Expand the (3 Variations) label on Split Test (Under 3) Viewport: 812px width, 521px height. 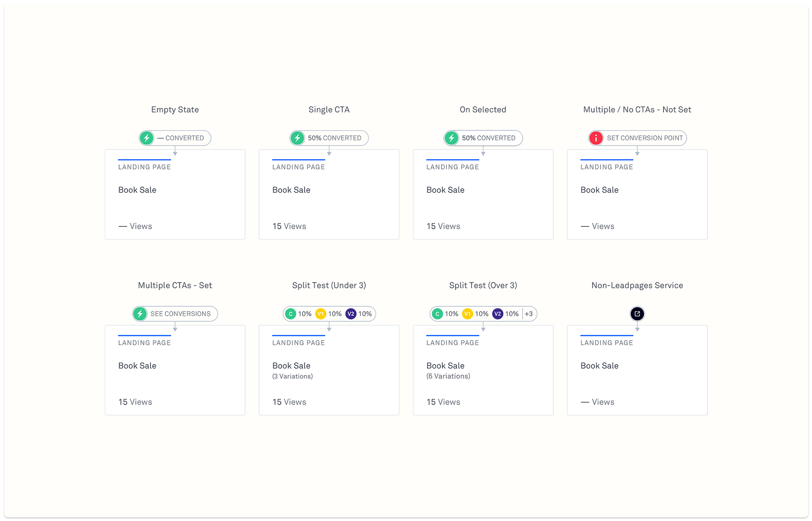tap(293, 376)
